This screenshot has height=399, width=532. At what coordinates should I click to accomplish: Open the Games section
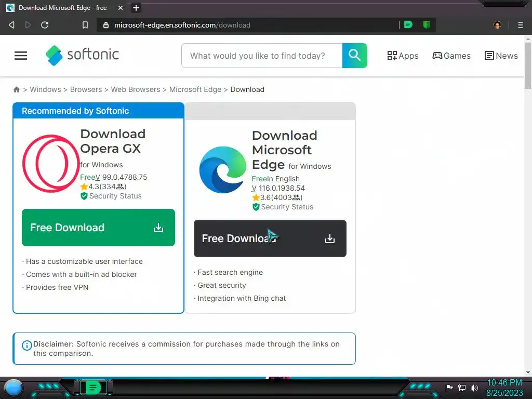451,56
